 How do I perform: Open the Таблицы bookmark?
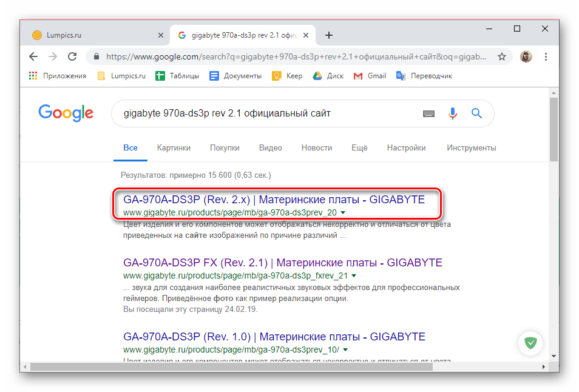[177, 76]
